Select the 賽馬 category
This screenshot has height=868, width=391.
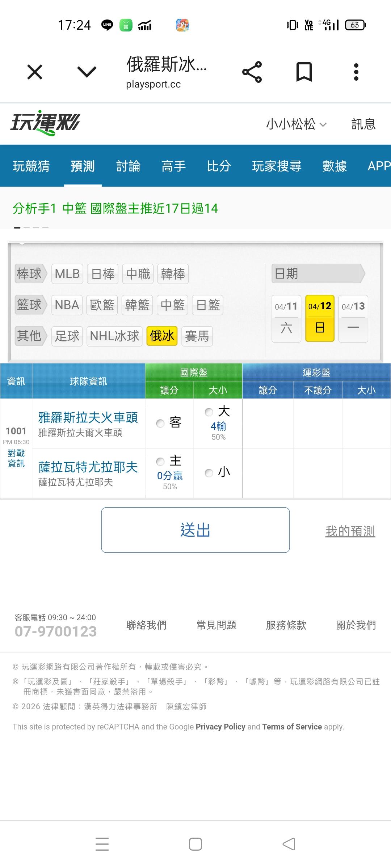[x=197, y=336]
